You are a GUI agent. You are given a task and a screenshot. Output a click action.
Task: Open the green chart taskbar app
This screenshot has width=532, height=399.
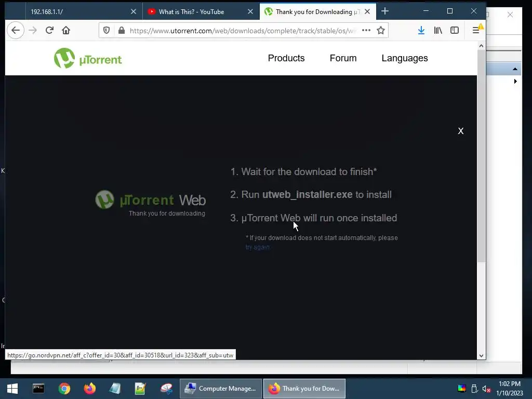[x=140, y=389]
